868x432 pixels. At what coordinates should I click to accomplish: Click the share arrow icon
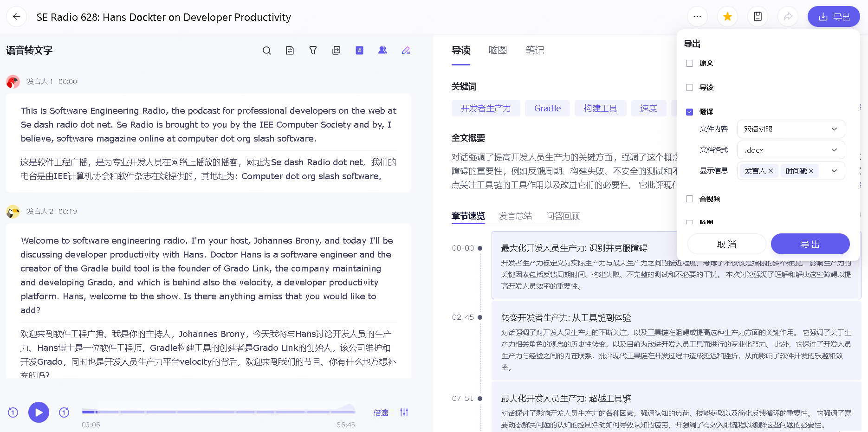click(788, 17)
